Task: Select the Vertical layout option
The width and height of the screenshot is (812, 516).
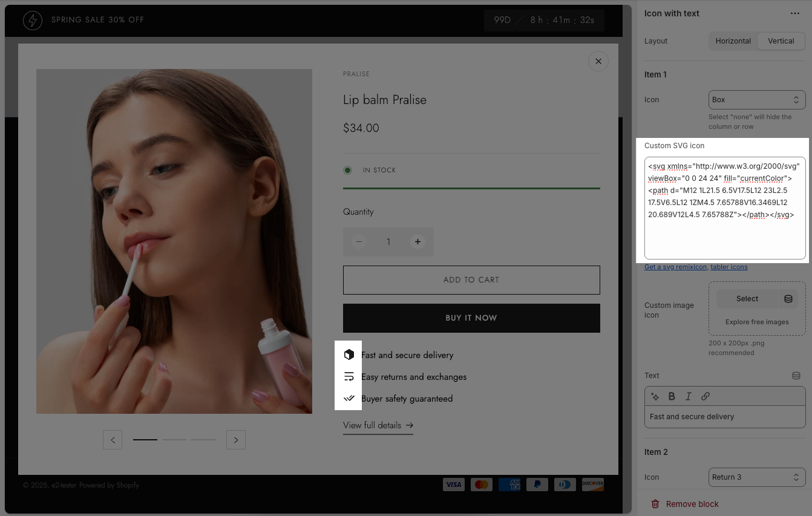Action: (x=781, y=41)
